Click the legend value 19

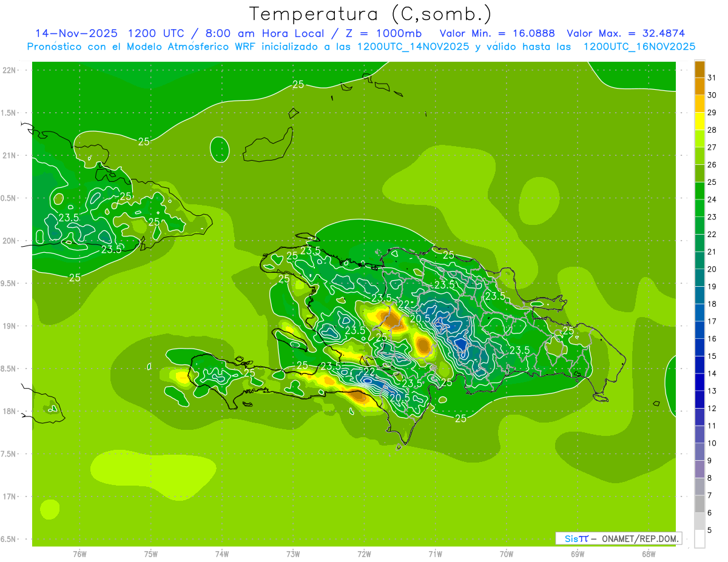[x=712, y=286]
